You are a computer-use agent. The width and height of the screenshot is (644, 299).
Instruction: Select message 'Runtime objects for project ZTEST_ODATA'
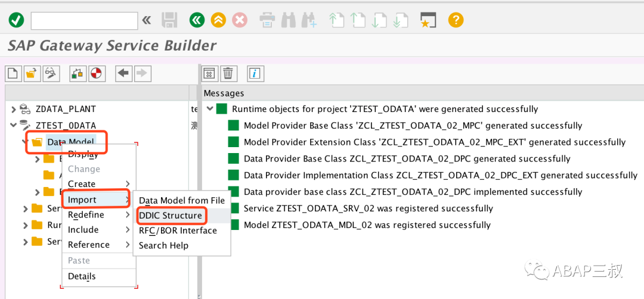385,109
